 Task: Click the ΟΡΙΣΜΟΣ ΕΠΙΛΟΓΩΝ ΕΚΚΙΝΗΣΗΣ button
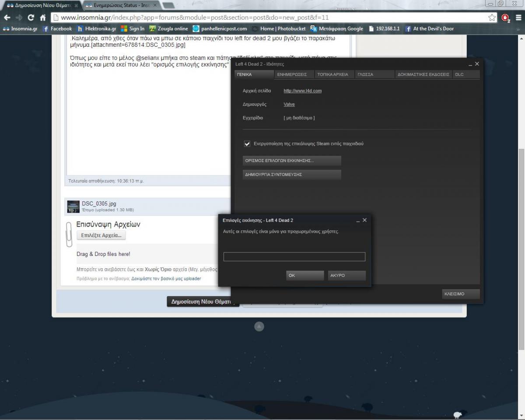[x=292, y=161]
